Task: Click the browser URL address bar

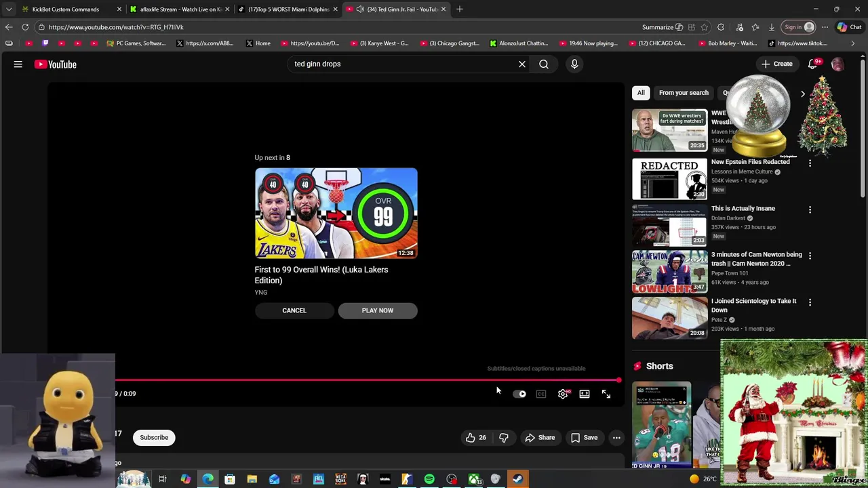Action: [x=339, y=27]
